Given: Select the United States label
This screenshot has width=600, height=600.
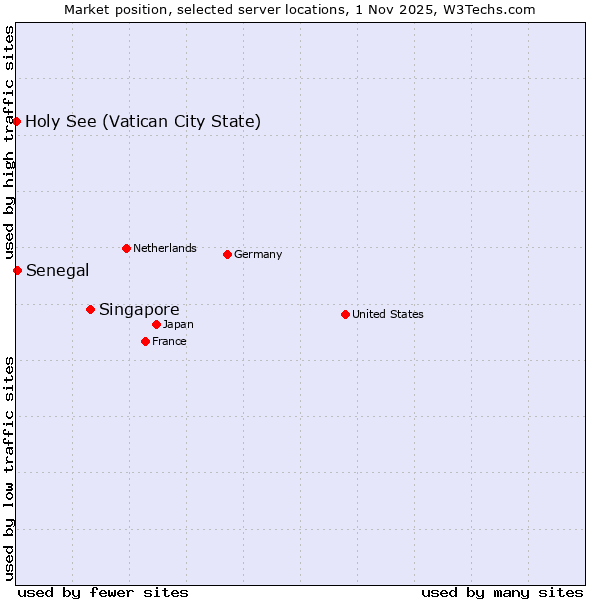Looking at the screenshot, I should (388, 314).
